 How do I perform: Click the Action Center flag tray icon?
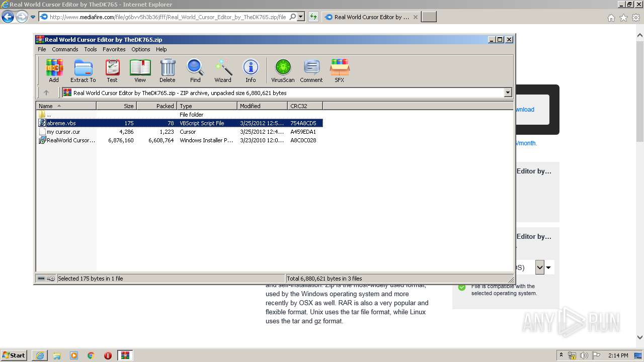pyautogui.click(x=596, y=355)
